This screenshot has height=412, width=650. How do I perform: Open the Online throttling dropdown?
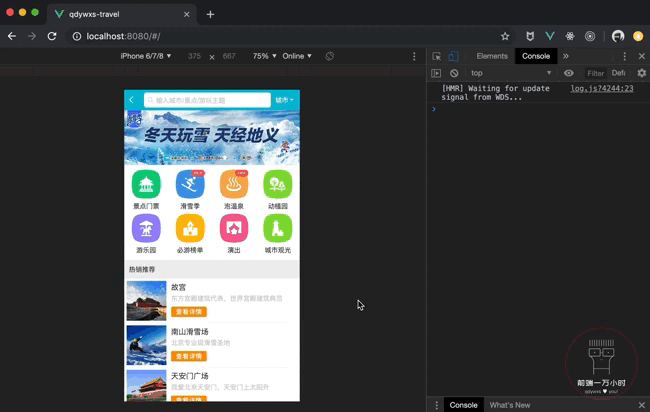[297, 56]
